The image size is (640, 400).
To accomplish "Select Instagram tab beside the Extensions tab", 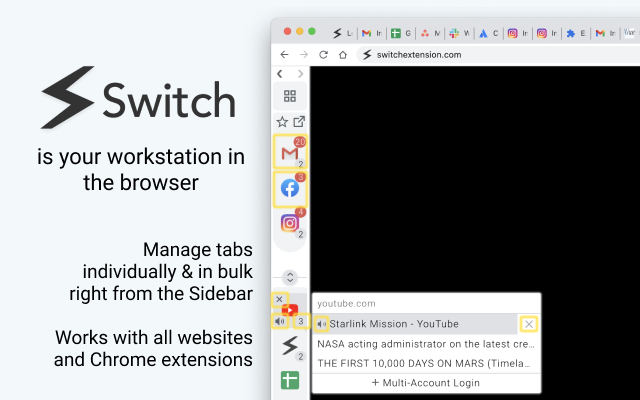I will point(547,33).
